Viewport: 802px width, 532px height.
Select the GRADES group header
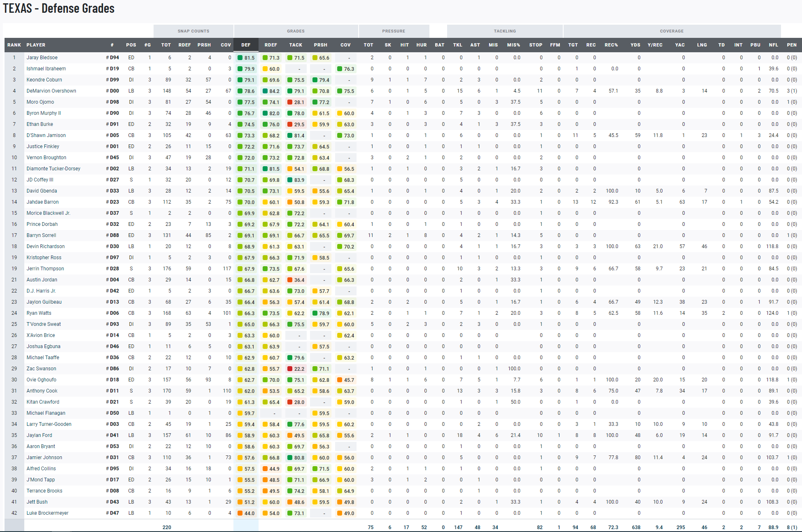click(x=296, y=31)
